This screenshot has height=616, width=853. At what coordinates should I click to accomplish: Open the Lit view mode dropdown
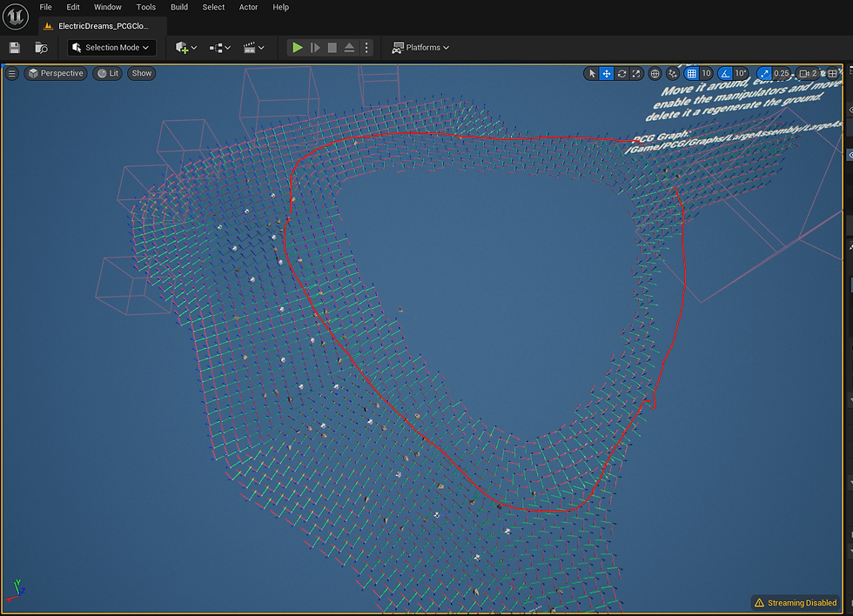coord(108,73)
